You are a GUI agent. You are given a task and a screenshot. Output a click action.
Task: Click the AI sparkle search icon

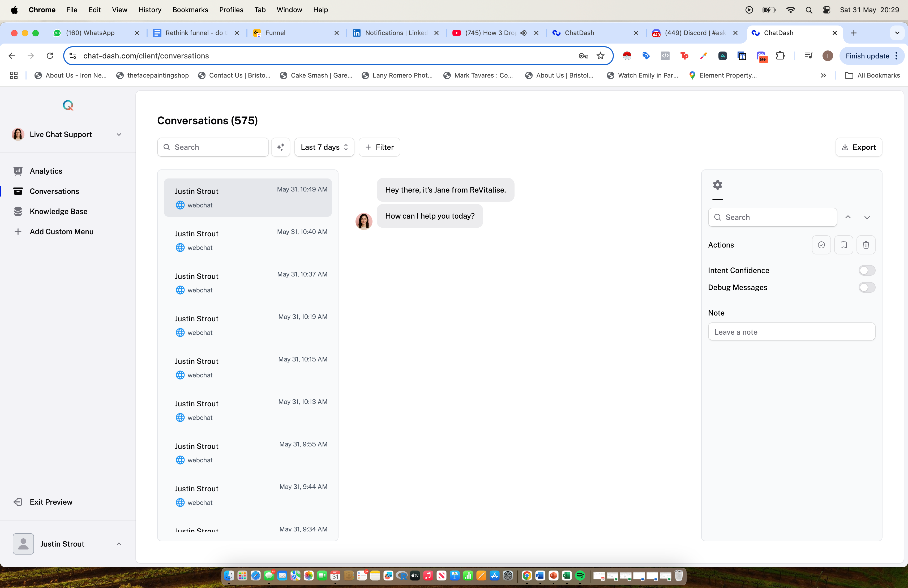(280, 147)
